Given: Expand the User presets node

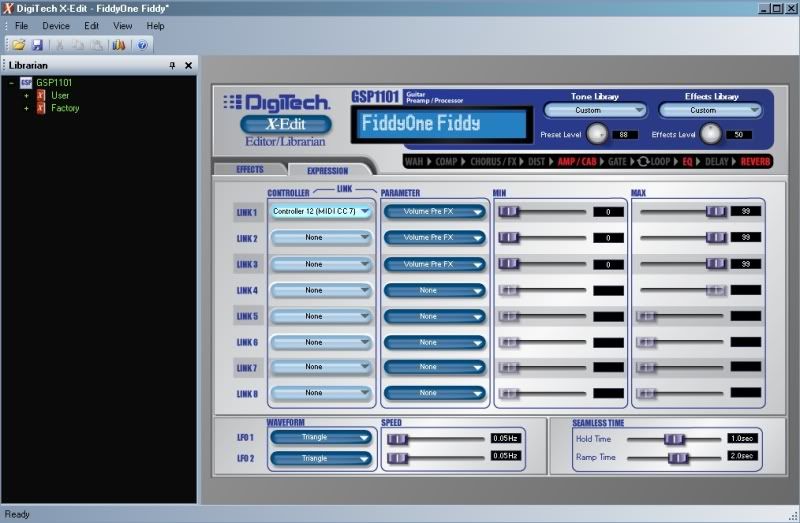Looking at the screenshot, I should (27, 95).
